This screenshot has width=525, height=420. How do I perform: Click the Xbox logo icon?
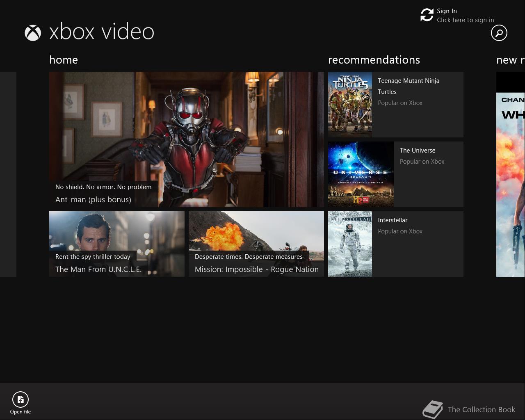pos(33,33)
